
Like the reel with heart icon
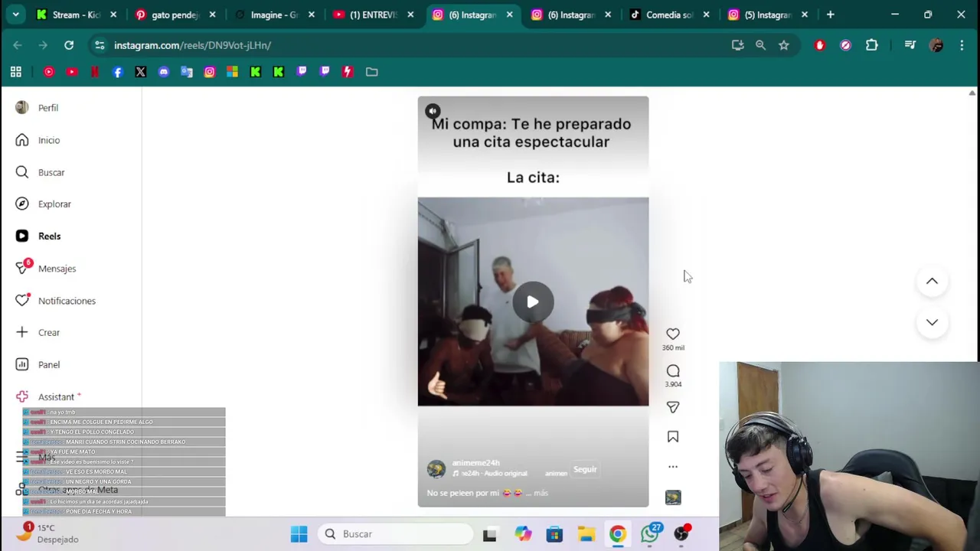pos(673,334)
